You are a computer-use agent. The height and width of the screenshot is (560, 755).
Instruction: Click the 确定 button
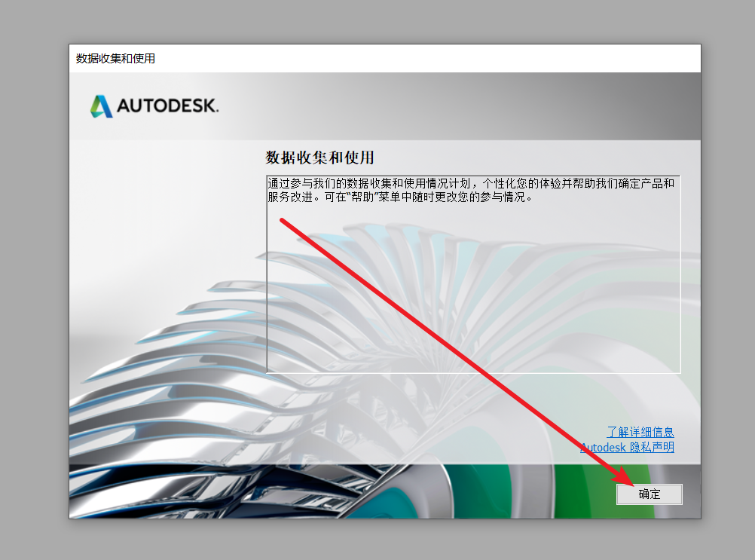tap(649, 494)
